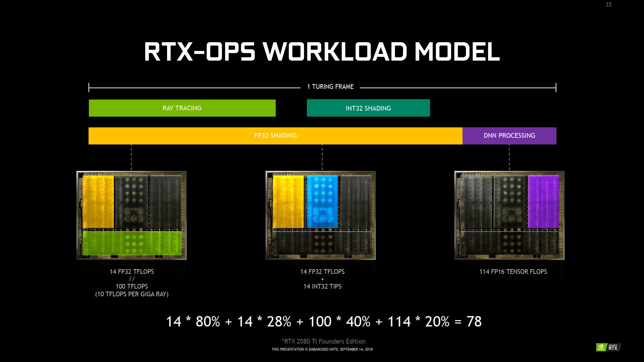Image resolution: width=644 pixels, height=362 pixels.
Task: Click the first GPU die thumbnail
Action: 131,215
